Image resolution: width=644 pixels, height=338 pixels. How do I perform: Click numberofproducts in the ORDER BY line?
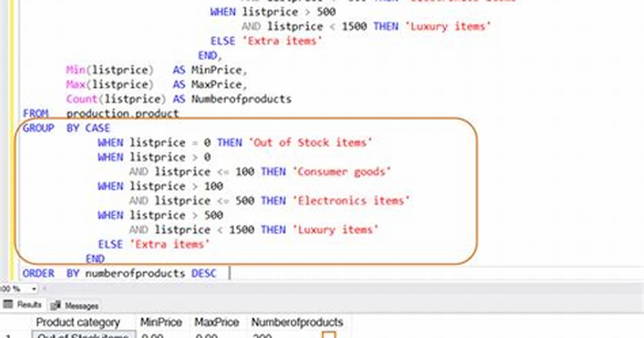pyautogui.click(x=135, y=273)
